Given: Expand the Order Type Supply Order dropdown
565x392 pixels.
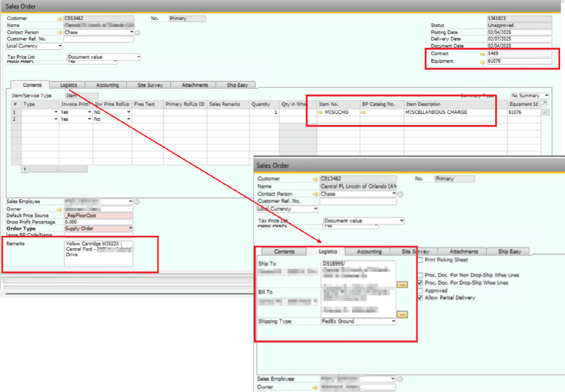Looking at the screenshot, I should pyautogui.click(x=131, y=228).
